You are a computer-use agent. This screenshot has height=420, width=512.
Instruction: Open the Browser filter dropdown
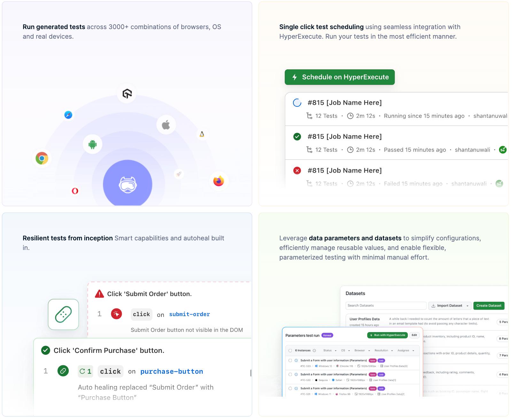pyautogui.click(x=362, y=350)
